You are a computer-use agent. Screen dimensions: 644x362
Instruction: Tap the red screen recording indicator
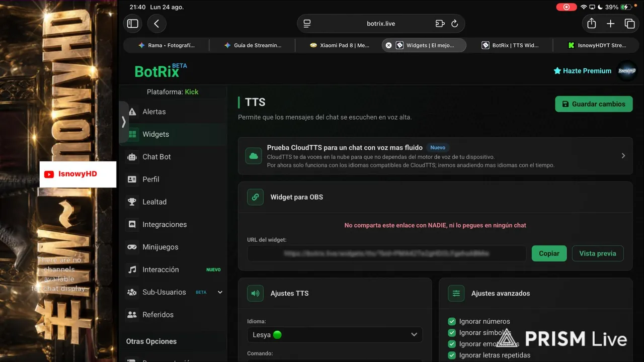(567, 7)
